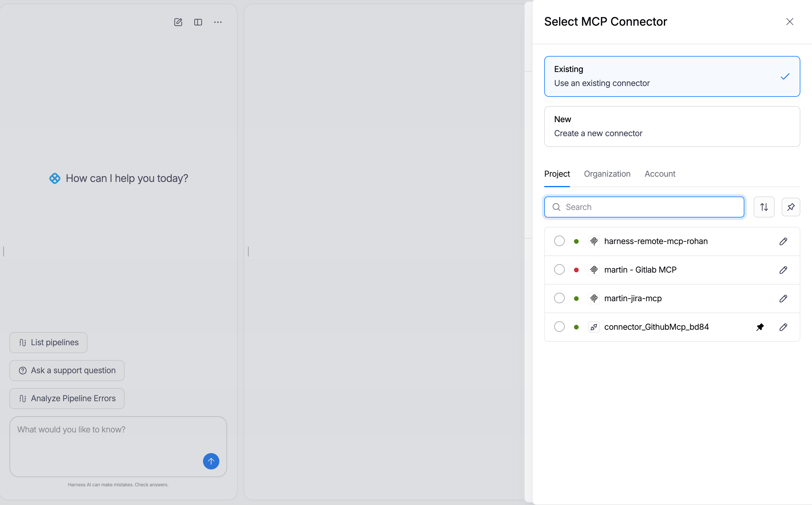Click green status dot of connector_GithubMcp_bd84
This screenshot has height=505, width=812.
click(576, 327)
